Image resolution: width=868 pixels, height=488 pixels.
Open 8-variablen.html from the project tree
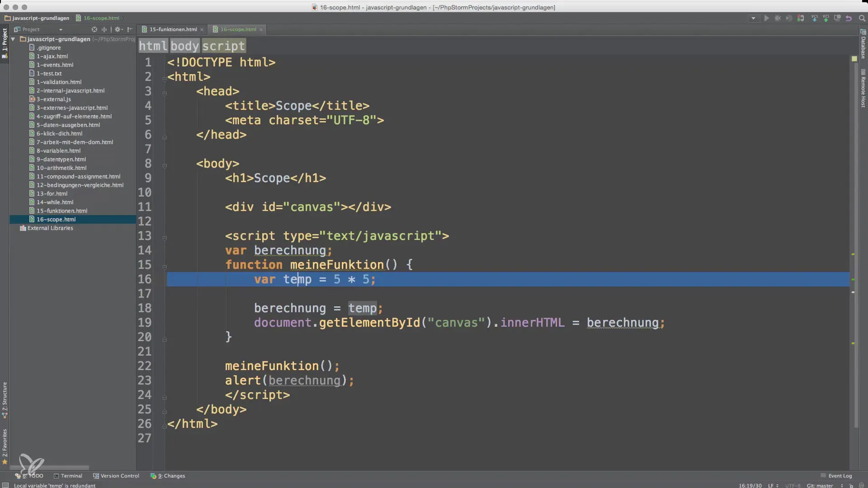pyautogui.click(x=58, y=150)
